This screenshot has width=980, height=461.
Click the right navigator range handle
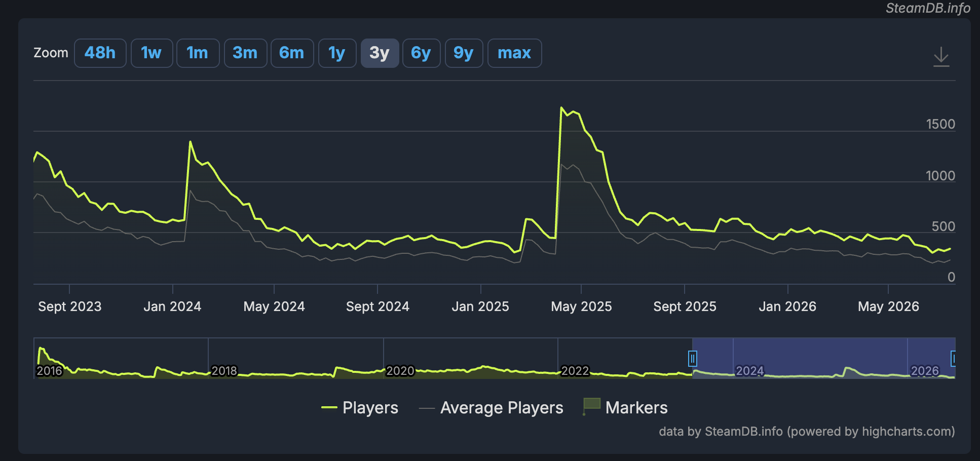point(953,359)
